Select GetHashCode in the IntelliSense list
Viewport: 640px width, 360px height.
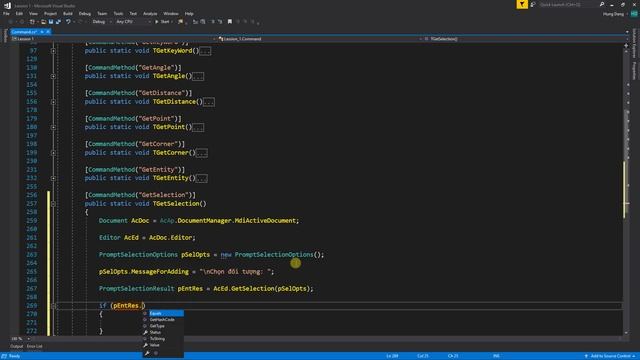click(163, 320)
